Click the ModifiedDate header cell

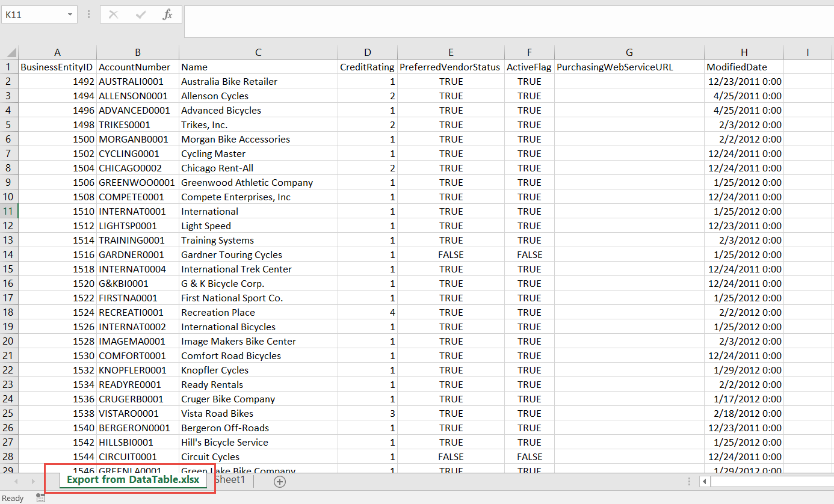[744, 67]
